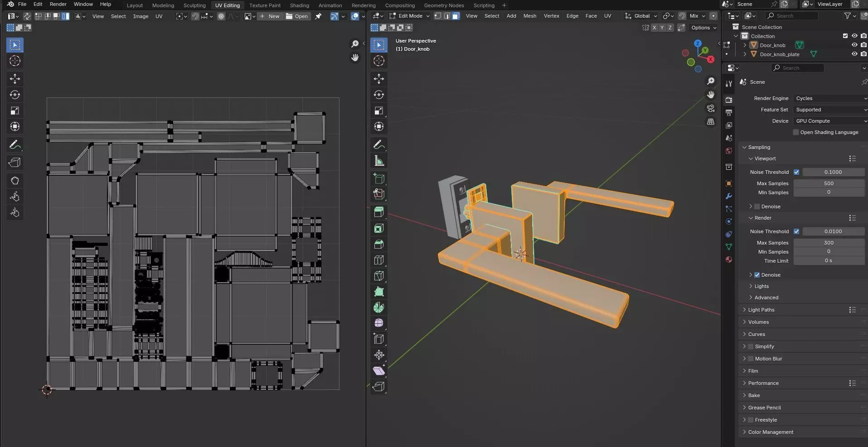Select the Poly Build tool
Screen dimensions: 868x447
(379, 292)
